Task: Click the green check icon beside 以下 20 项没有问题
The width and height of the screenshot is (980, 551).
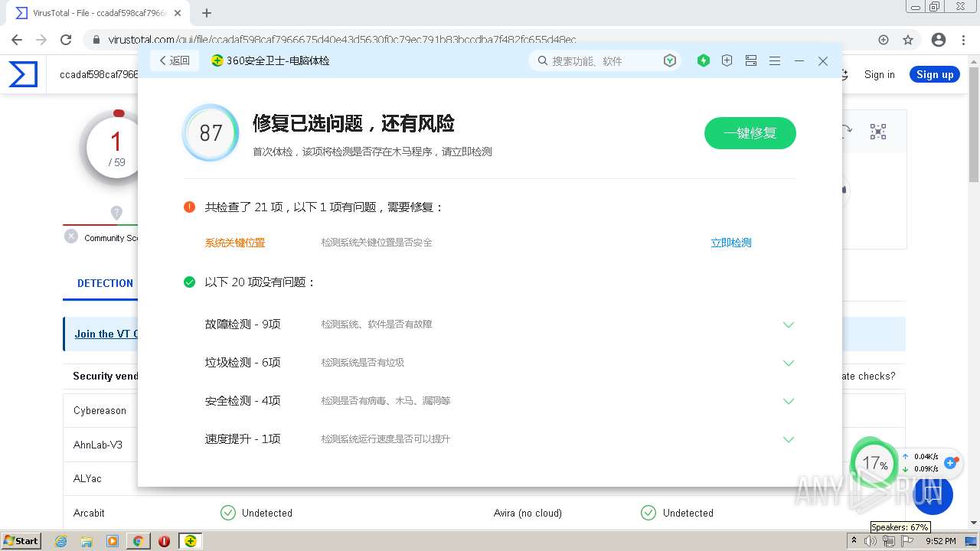Action: click(190, 282)
